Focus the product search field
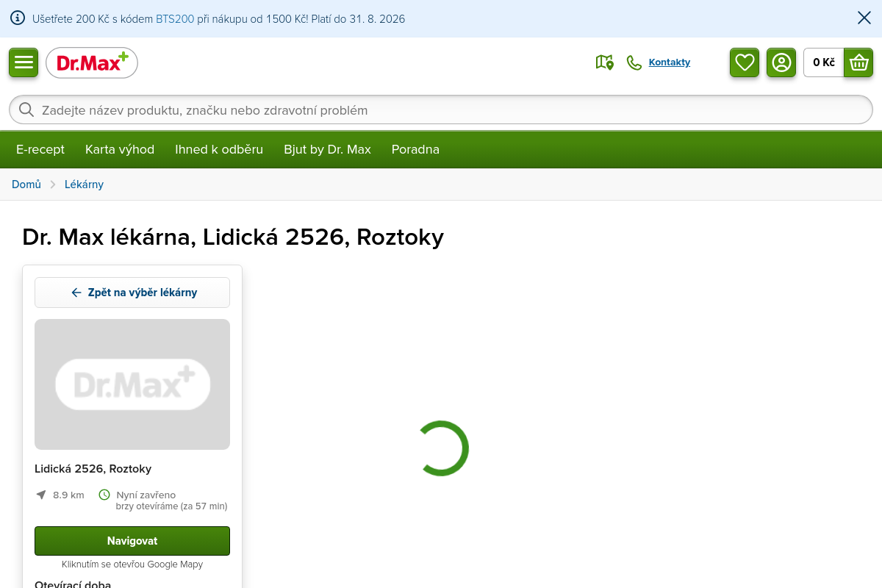The width and height of the screenshot is (882, 588). 441,110
